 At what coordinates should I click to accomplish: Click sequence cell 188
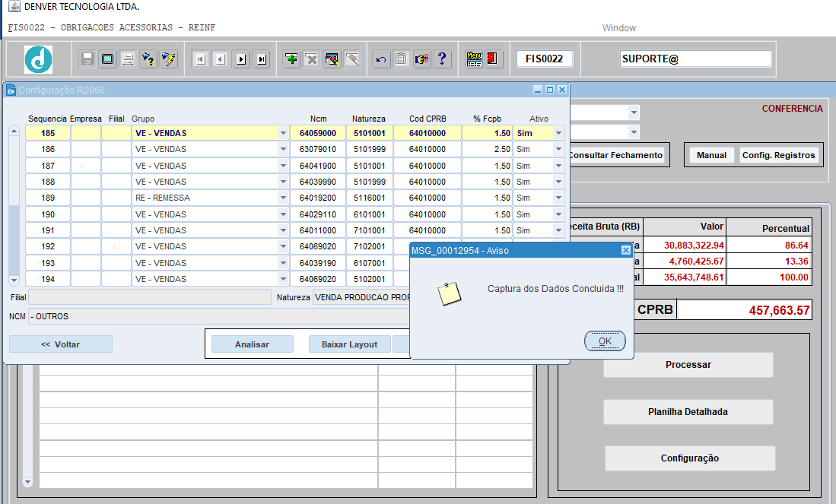[x=48, y=182]
